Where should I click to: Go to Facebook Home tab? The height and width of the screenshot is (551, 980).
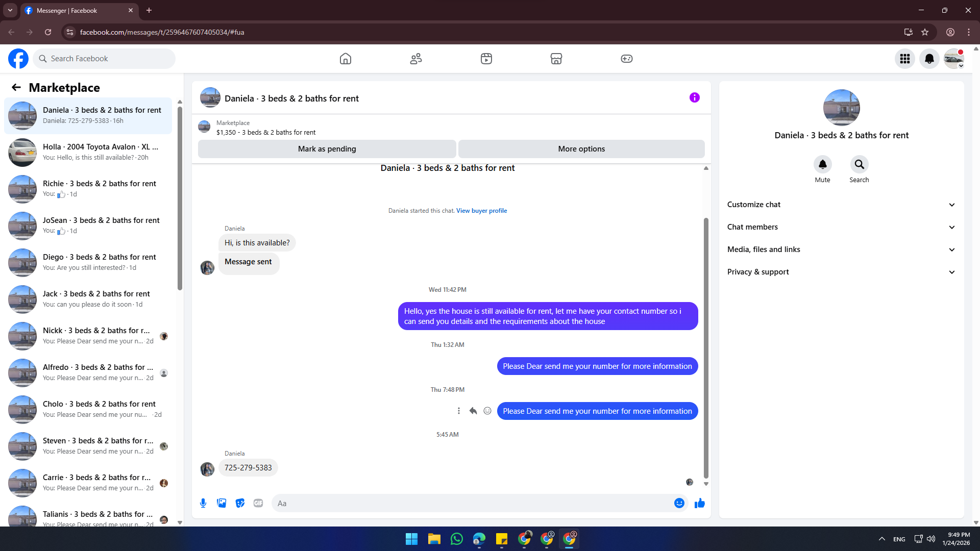coord(346,59)
